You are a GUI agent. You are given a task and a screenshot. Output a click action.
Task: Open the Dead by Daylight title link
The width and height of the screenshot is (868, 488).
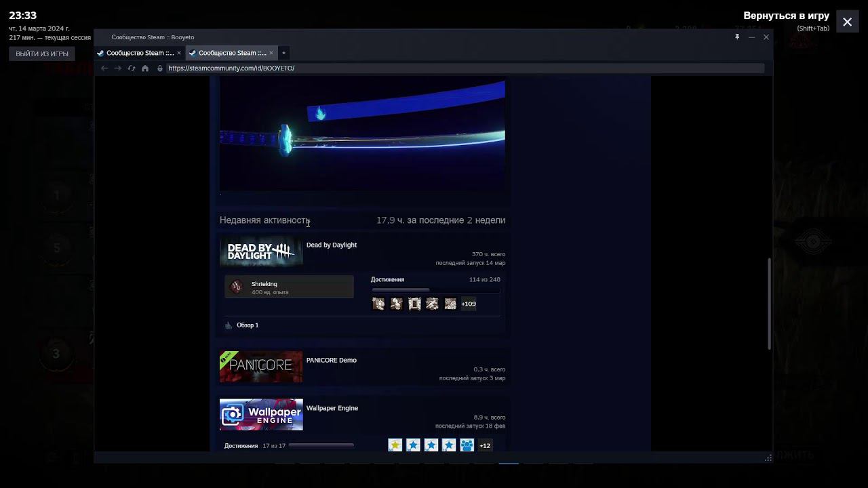[332, 245]
